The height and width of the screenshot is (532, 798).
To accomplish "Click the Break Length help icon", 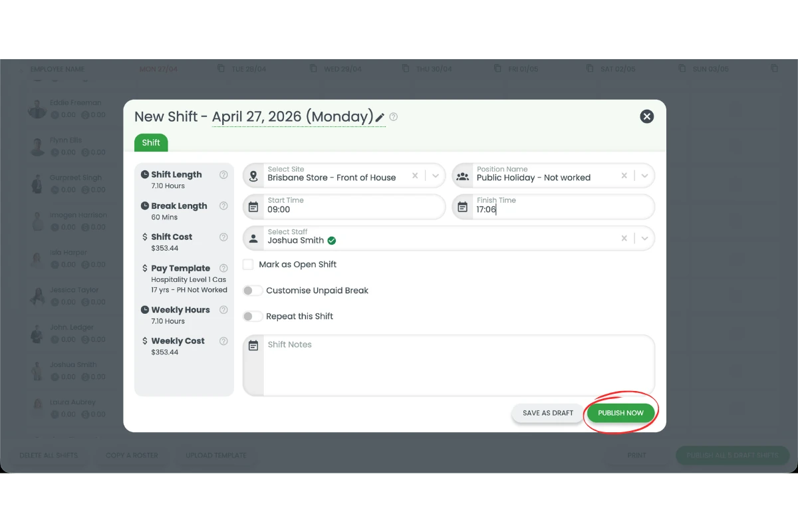I will [223, 206].
